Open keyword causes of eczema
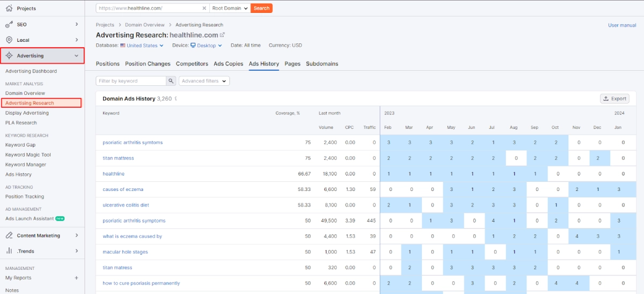644x294 pixels. (x=123, y=189)
